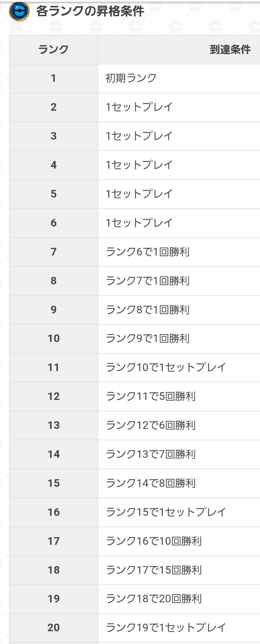Select the ランク column header

[x=53, y=50]
